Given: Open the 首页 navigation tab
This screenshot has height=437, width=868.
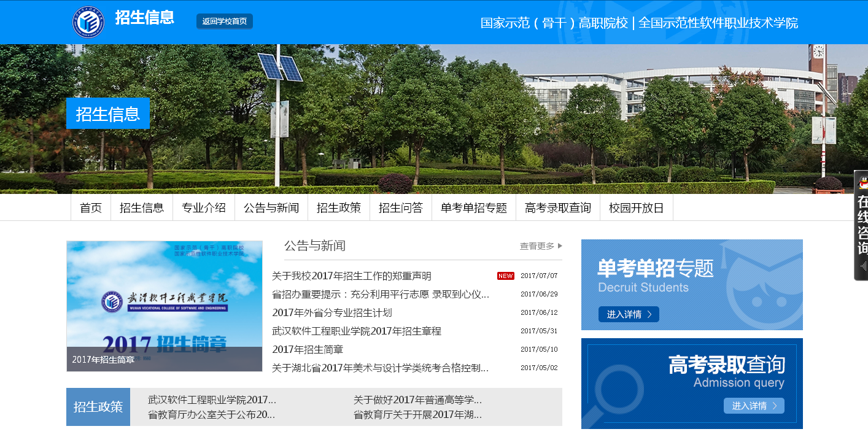Looking at the screenshot, I should (91, 207).
